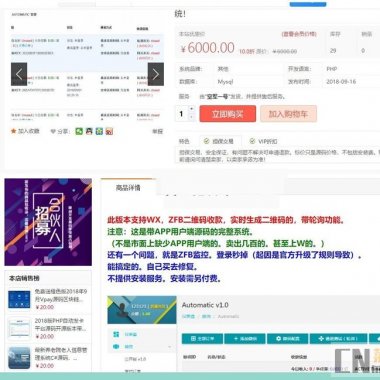Open the 养老院 management system thumbnail

click(x=19, y=358)
